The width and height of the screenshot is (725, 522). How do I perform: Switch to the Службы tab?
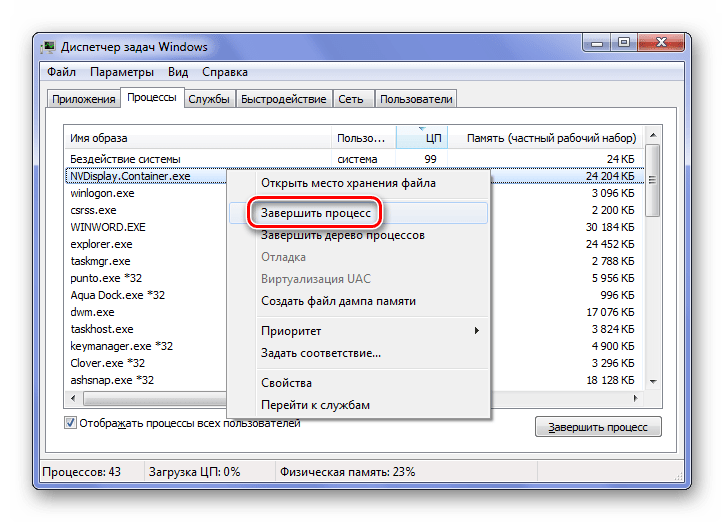click(x=209, y=99)
